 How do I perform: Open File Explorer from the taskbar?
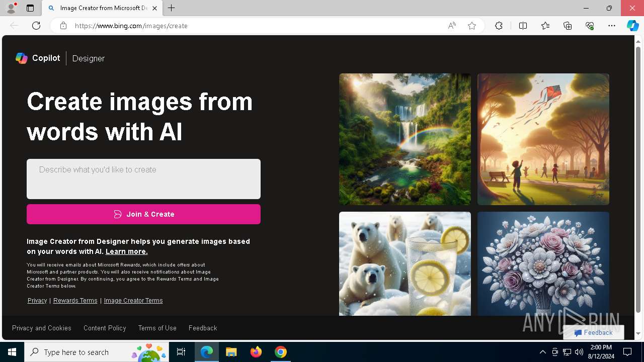231,352
